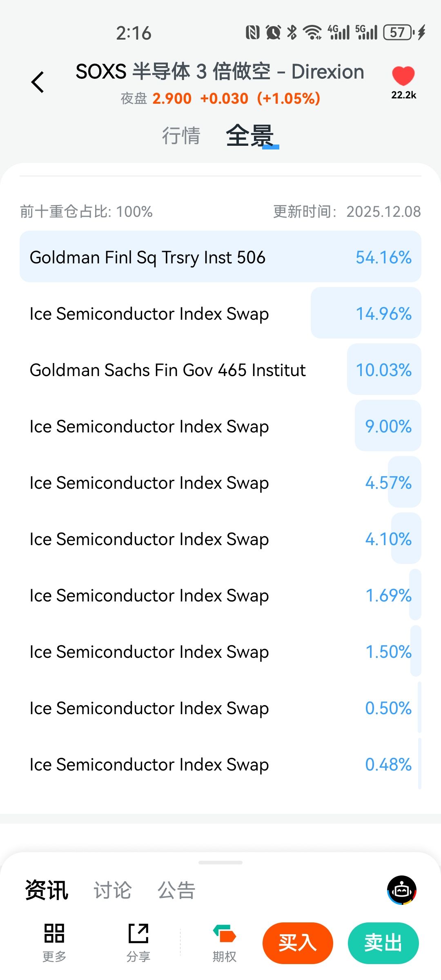Image resolution: width=441 pixels, height=980 pixels.
Task: Select the 全景 tab
Action: click(249, 136)
